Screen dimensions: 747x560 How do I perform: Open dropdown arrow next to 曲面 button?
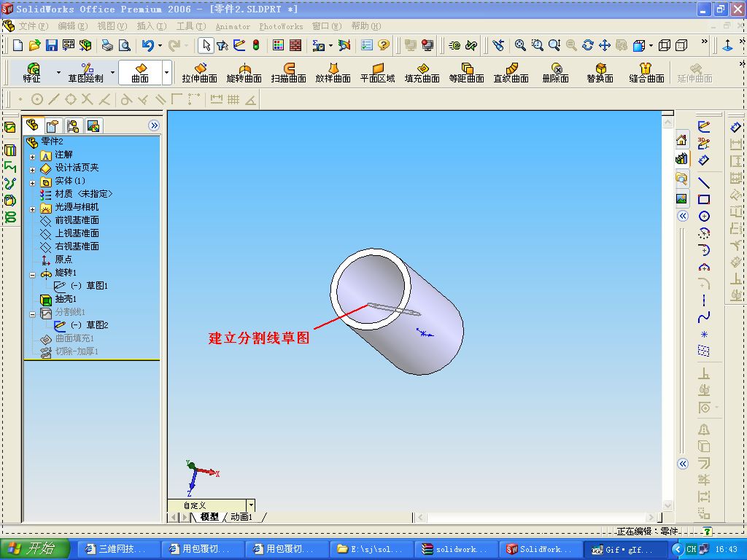pyautogui.click(x=167, y=73)
